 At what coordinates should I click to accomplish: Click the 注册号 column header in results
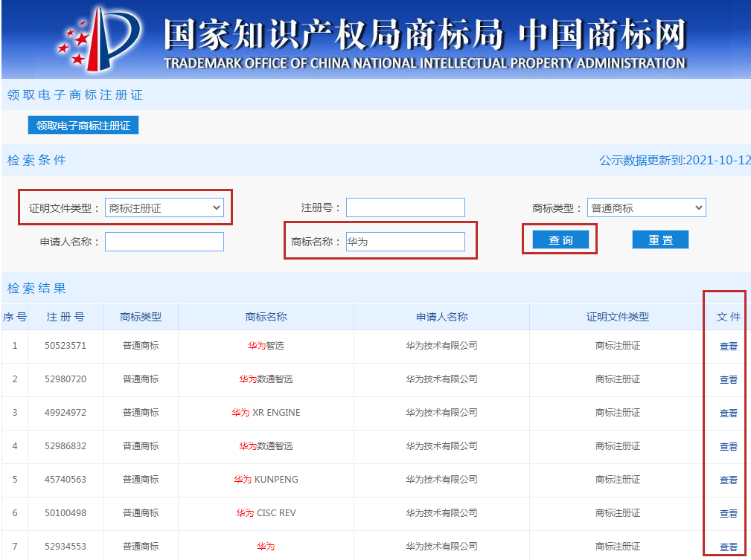point(65,317)
